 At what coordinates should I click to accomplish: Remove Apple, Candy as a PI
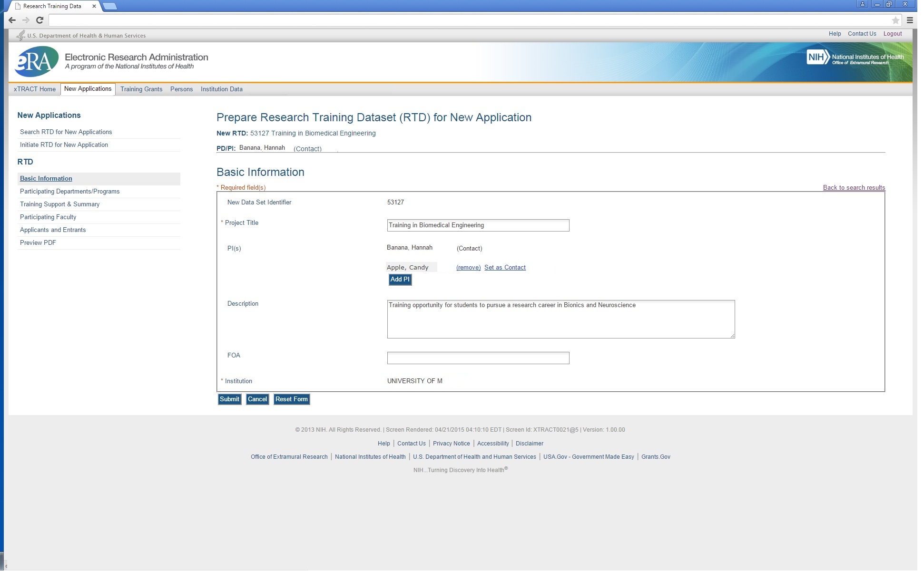468,268
